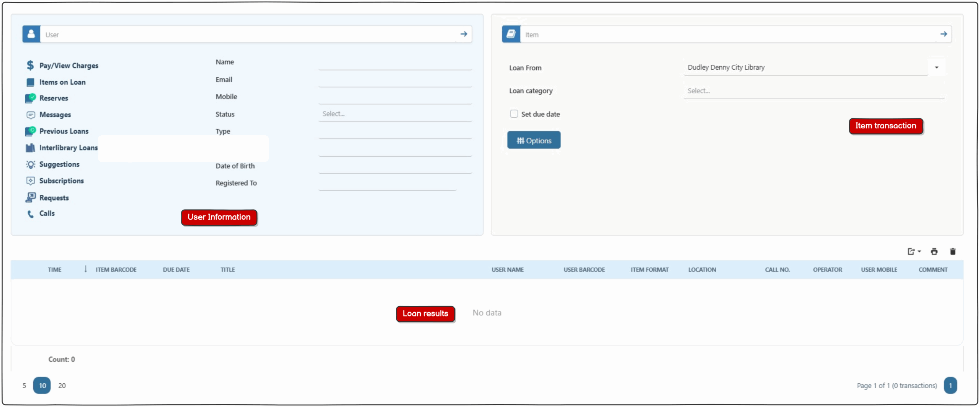
Task: Open Pay/View Charges
Action: [69, 66]
